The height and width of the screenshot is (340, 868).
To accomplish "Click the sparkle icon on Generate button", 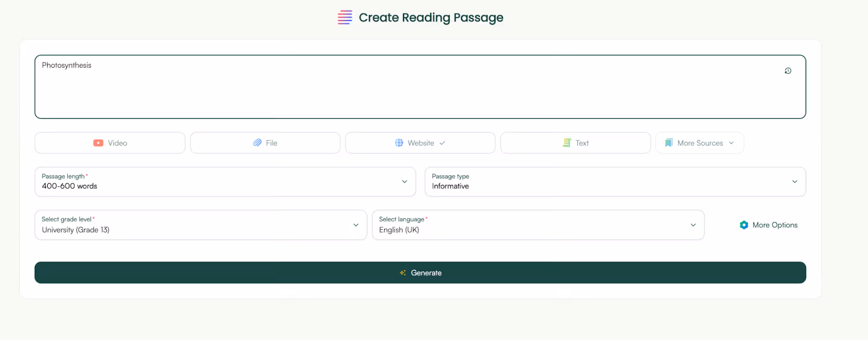I will click(403, 273).
